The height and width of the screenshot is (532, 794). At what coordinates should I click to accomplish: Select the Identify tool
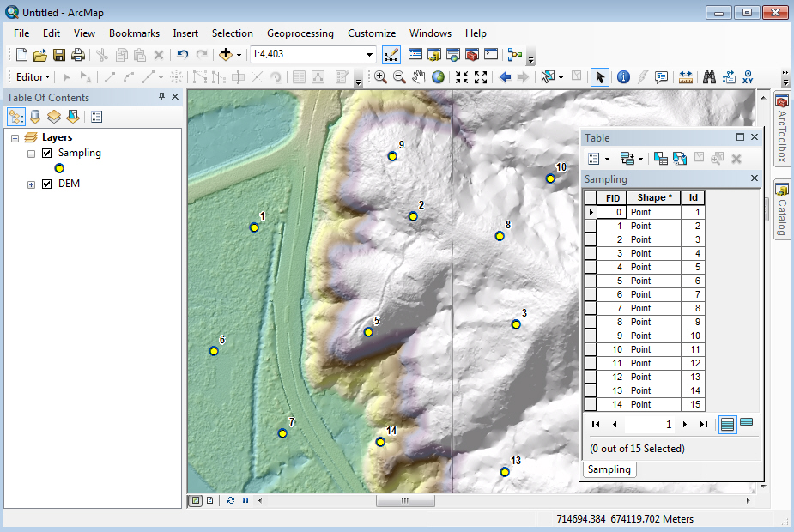coord(623,76)
